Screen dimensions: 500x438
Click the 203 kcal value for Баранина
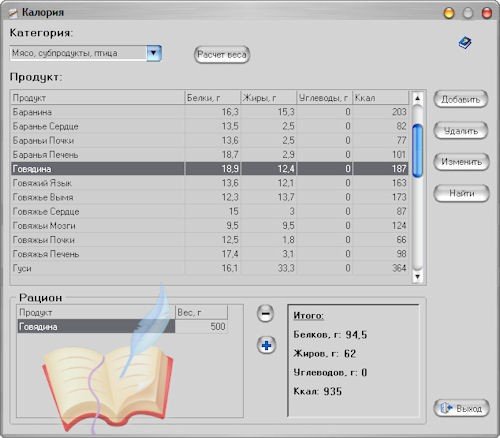399,112
